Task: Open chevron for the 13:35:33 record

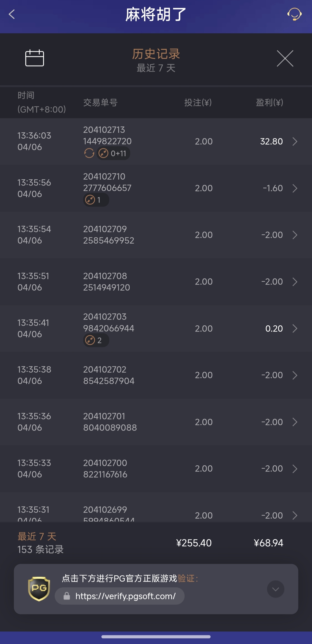Action: click(295, 469)
